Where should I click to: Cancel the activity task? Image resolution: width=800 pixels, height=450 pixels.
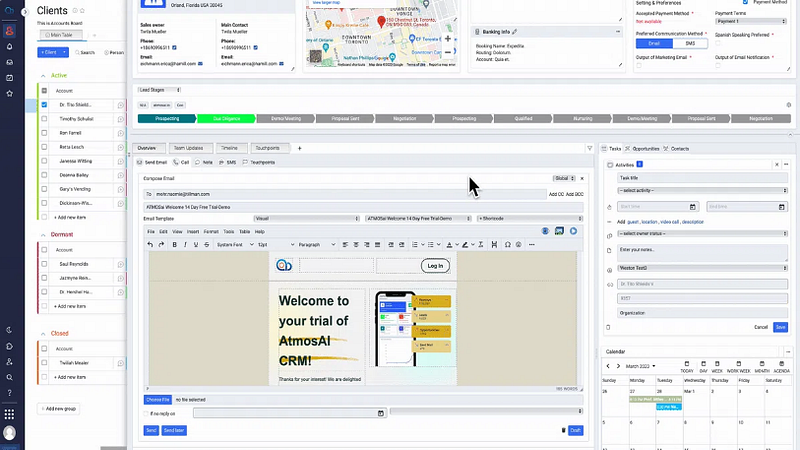coord(761,327)
